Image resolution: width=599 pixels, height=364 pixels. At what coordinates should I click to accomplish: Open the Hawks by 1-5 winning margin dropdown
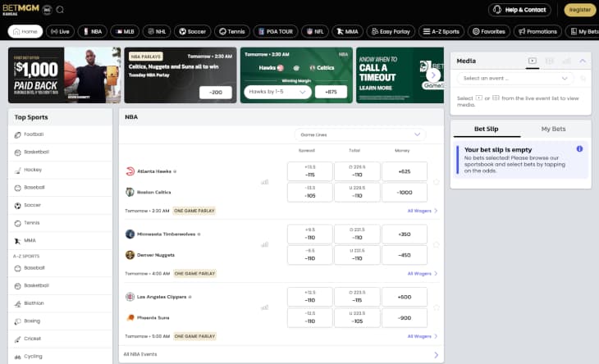click(x=277, y=92)
